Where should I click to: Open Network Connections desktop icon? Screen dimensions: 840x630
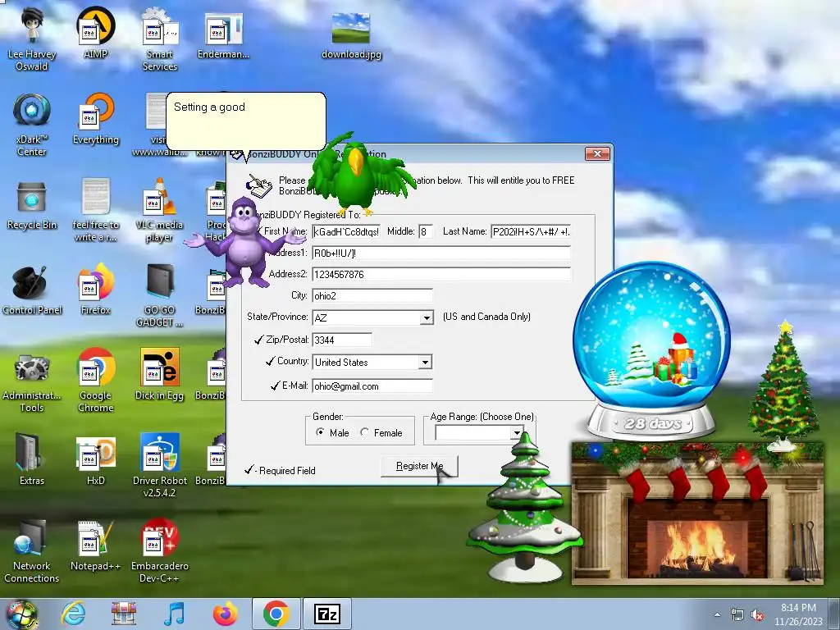tap(32, 550)
